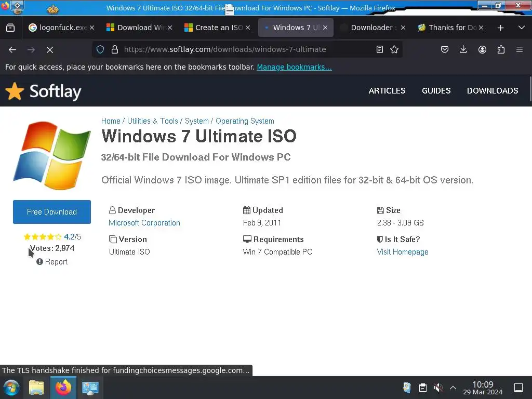Bookmark this page with the star

click(394, 49)
